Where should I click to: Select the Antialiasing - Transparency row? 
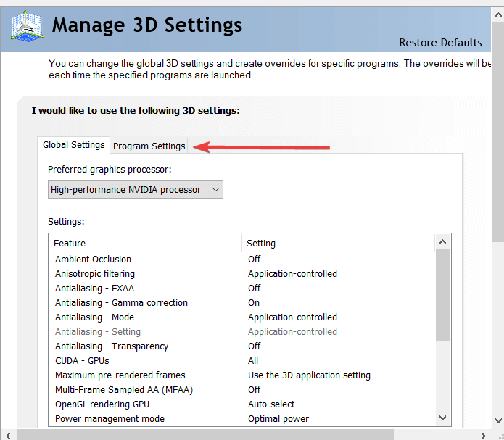(x=241, y=346)
